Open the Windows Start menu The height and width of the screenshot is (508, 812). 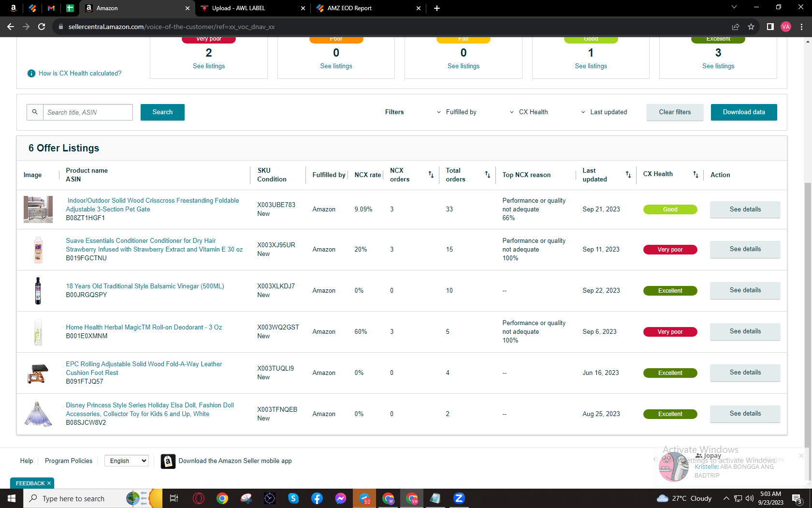point(12,498)
